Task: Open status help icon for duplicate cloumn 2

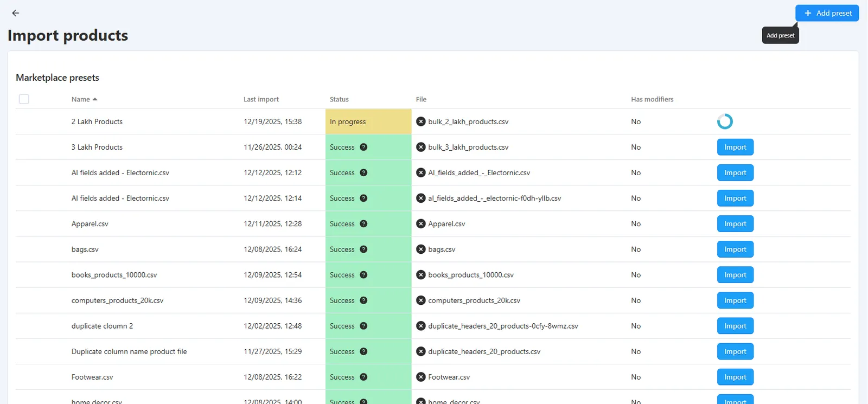Action: pos(363,326)
